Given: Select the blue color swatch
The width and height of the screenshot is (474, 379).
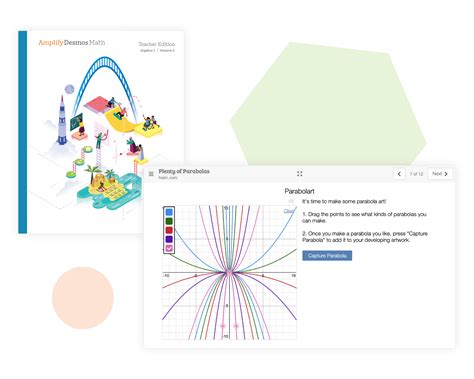Looking at the screenshot, I should [x=169, y=212].
